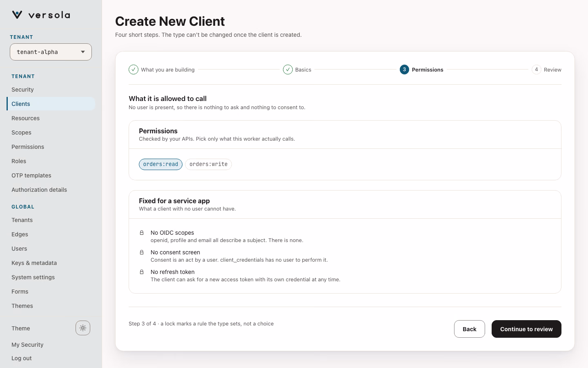Open the tenant-alpha tenant dropdown
The width and height of the screenshot is (588, 368).
pos(51,52)
